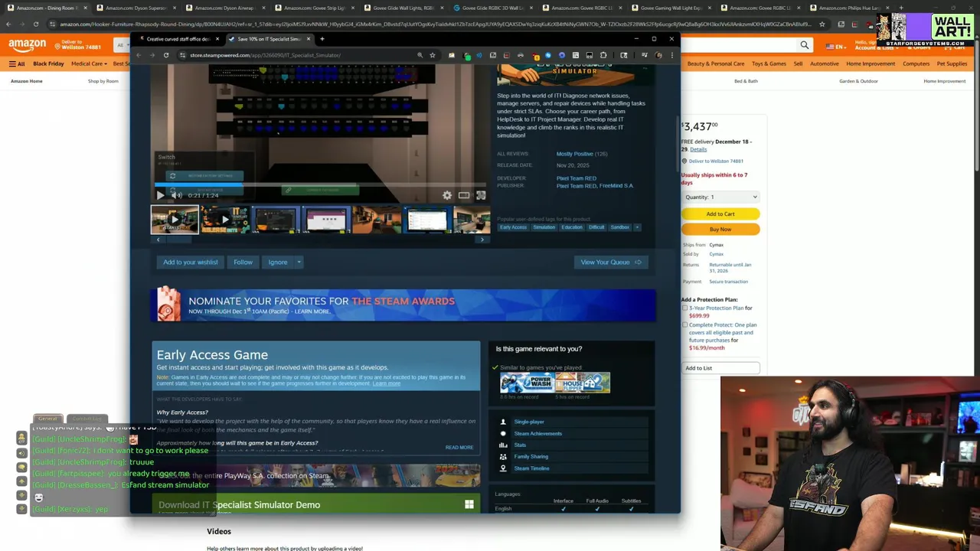Expand developer notes with READ MORE
The height and width of the screenshot is (551, 980).
tap(459, 447)
